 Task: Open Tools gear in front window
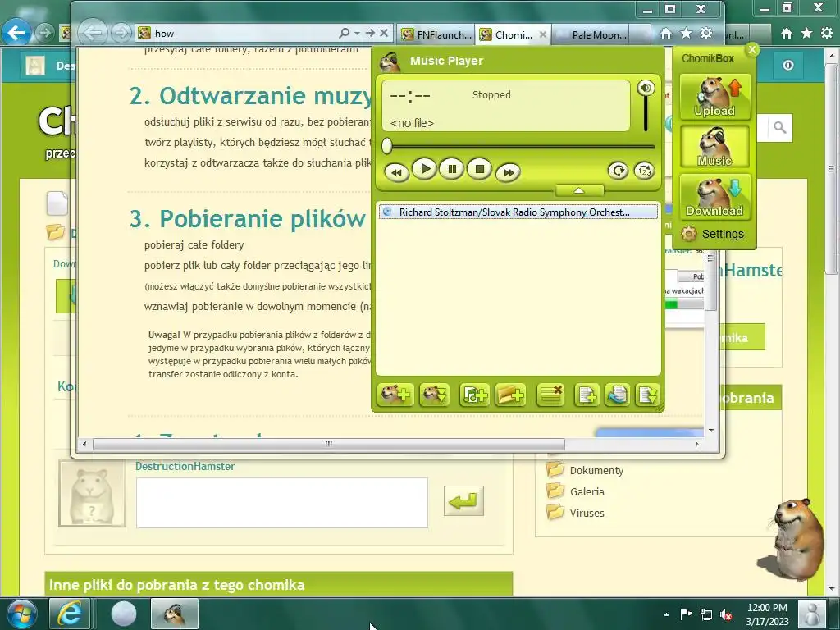pyautogui.click(x=706, y=33)
